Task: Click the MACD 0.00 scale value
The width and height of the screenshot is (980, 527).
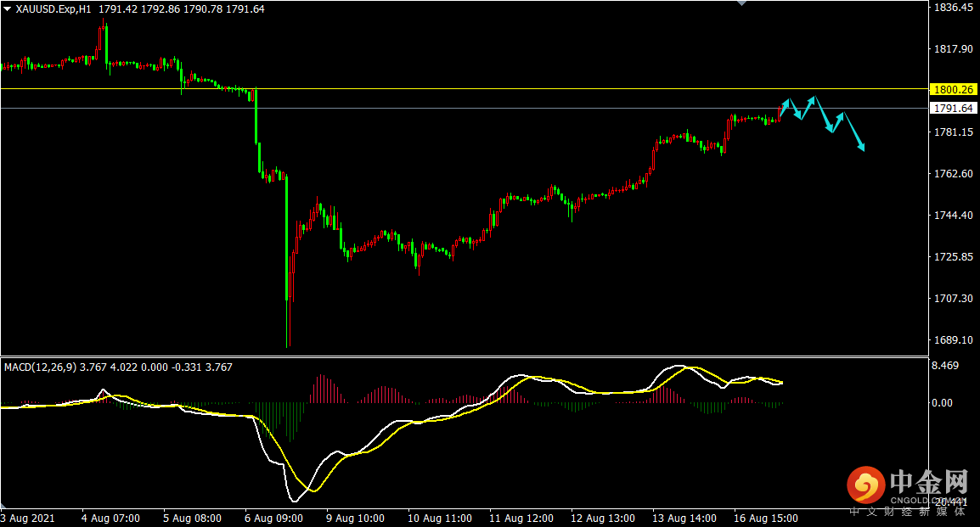Action: coord(942,403)
